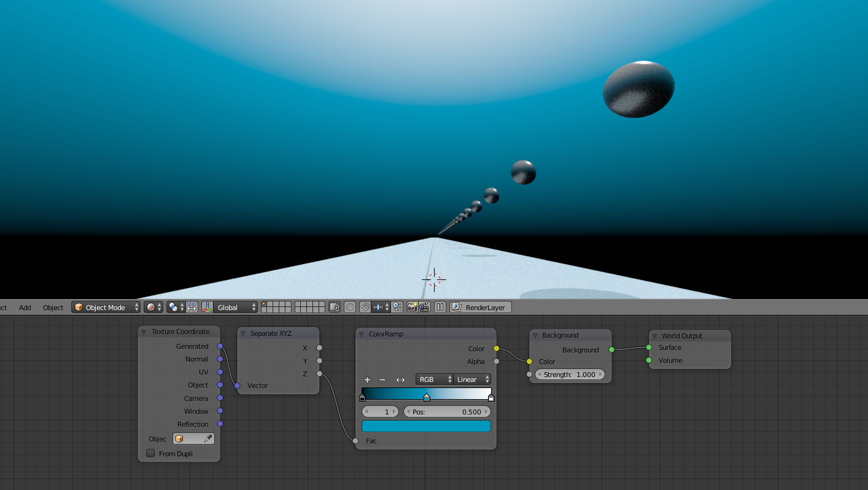Click the eyedropper in Objec field
868x490 pixels.
click(208, 438)
